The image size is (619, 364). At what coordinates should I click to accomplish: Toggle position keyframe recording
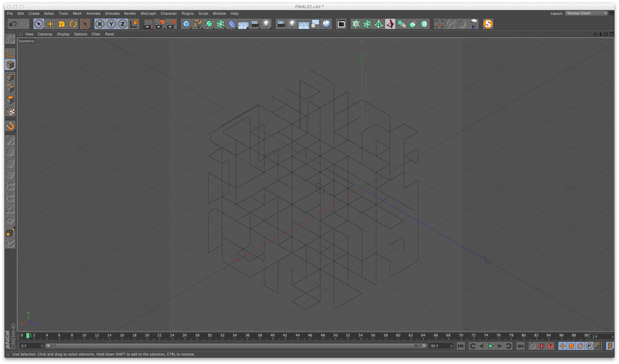click(x=562, y=346)
